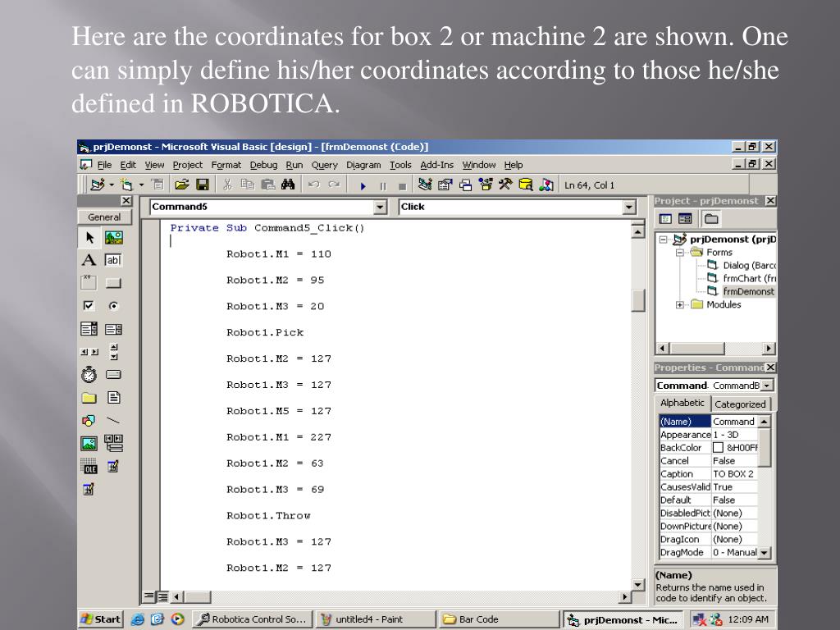
Task: Open the Edit menu
Action: pyautogui.click(x=127, y=165)
